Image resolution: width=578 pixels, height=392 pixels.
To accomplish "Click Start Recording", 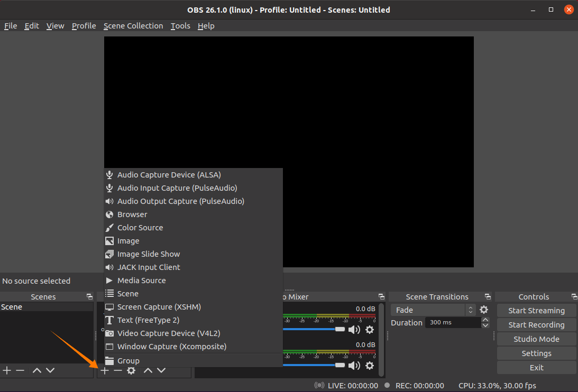I will pyautogui.click(x=536, y=325).
